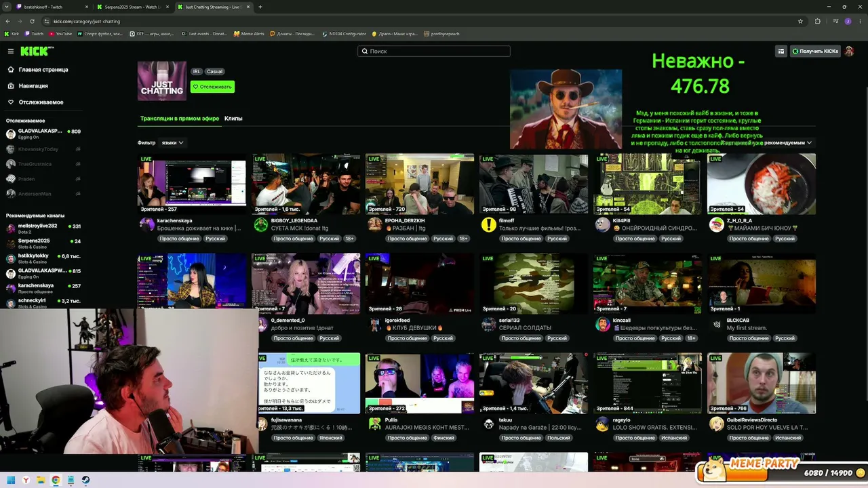The image size is (868, 488).
Task: Click Финский tag under Pullis
Action: point(443,438)
